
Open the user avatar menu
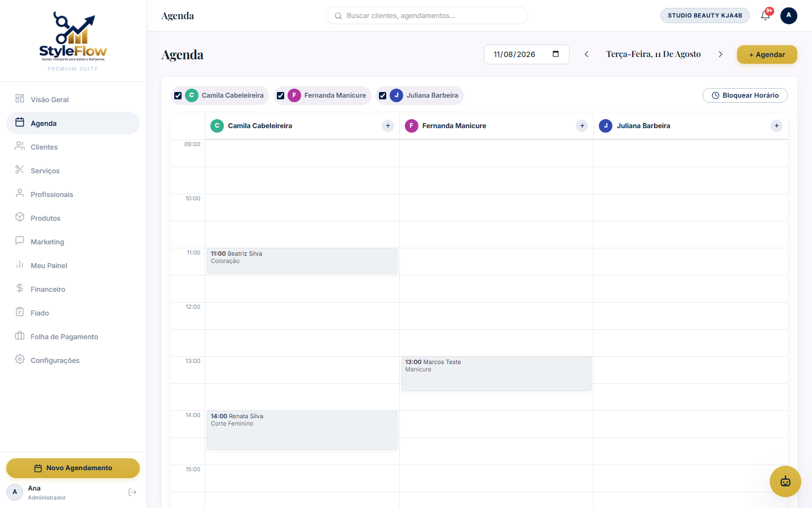coord(789,15)
